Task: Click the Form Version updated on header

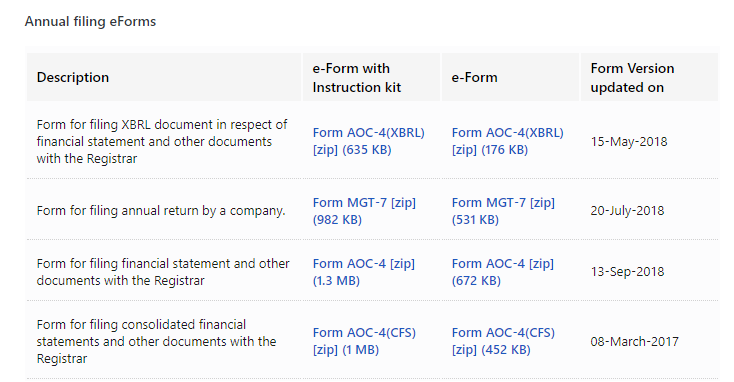Action: pyautogui.click(x=632, y=78)
